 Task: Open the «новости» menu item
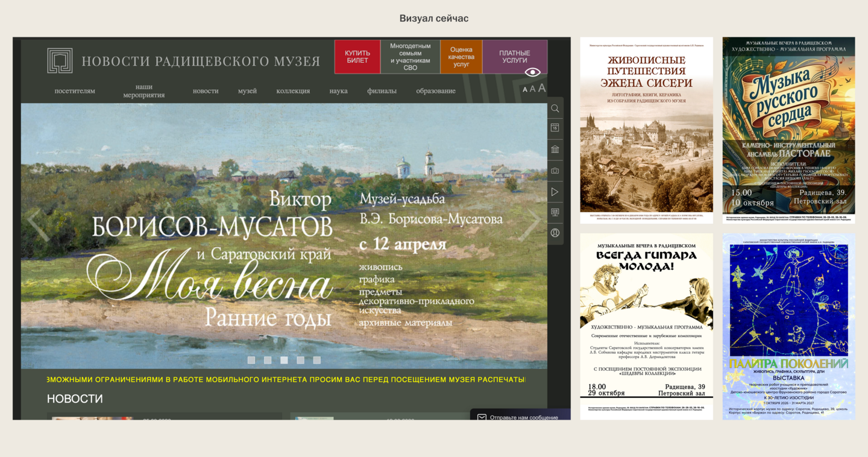(206, 91)
